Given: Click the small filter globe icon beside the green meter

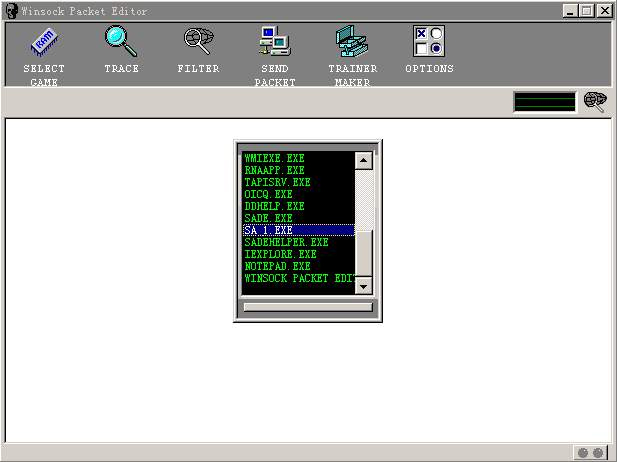Looking at the screenshot, I should (x=595, y=102).
